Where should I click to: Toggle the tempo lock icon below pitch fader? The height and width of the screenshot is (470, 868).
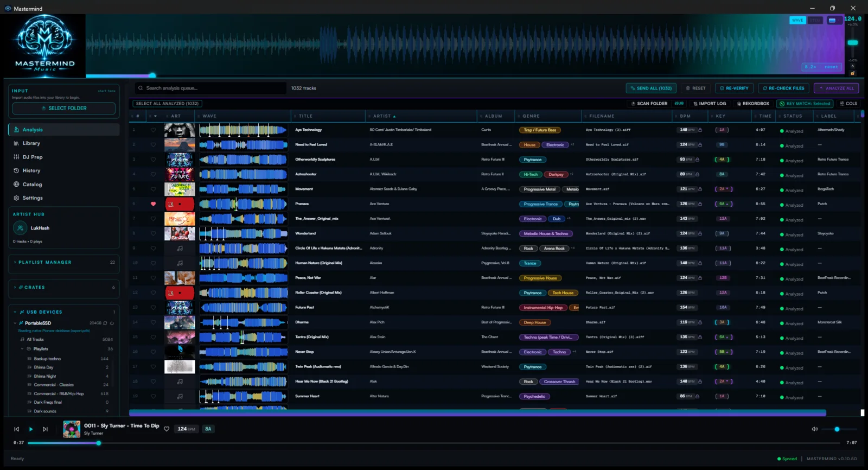tap(853, 73)
